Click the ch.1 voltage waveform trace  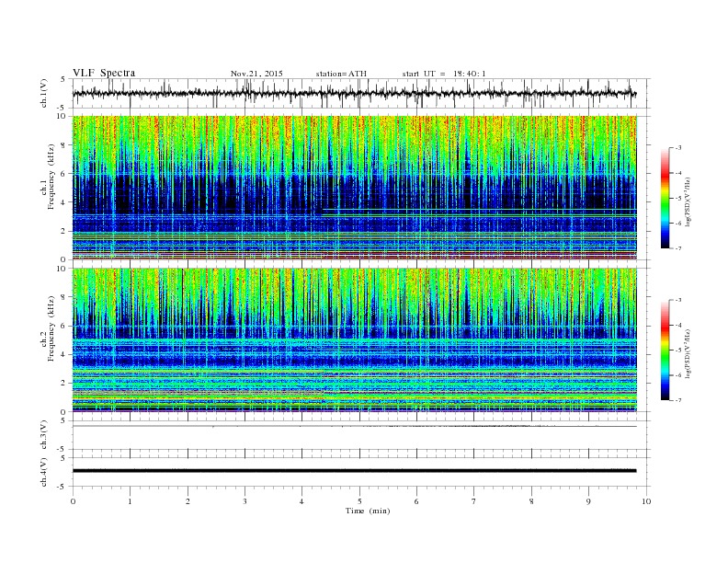(x=354, y=93)
